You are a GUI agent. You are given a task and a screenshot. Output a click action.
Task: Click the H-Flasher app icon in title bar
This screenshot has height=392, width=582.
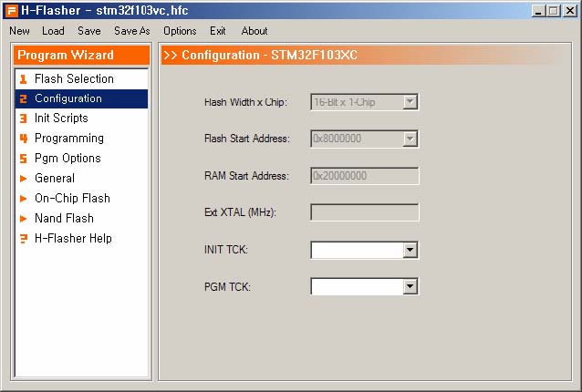pos(11,10)
